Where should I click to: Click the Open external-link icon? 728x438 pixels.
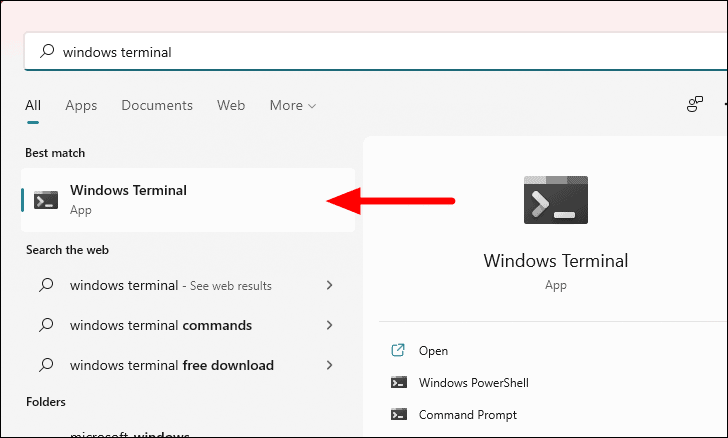(398, 350)
